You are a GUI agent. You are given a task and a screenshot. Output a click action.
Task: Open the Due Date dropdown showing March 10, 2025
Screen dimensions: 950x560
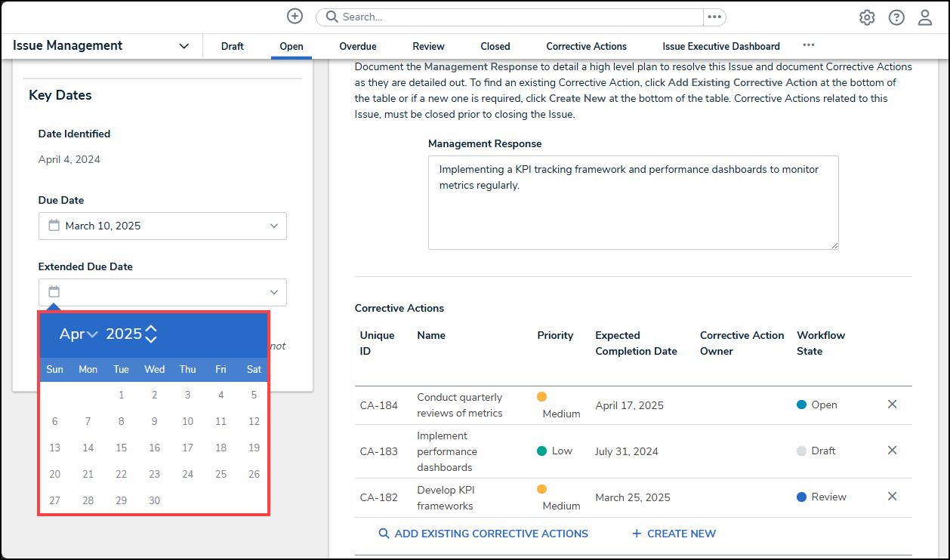coord(162,226)
